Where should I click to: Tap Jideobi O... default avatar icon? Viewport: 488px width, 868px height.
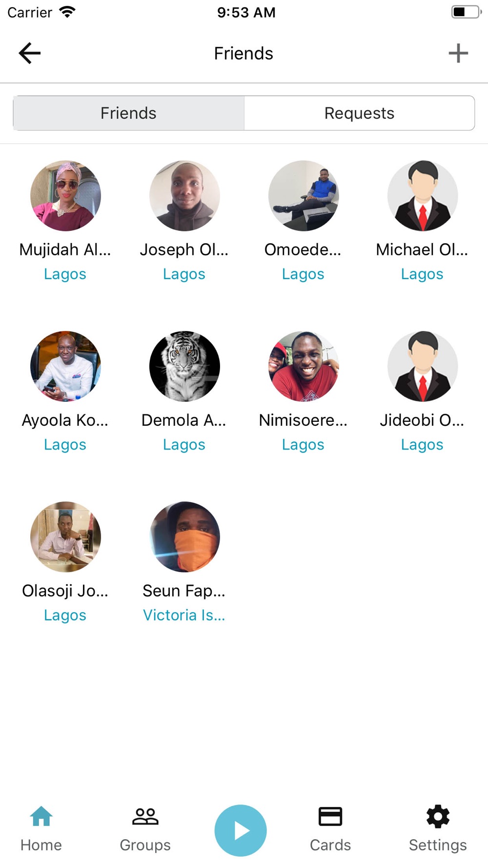pos(423,366)
